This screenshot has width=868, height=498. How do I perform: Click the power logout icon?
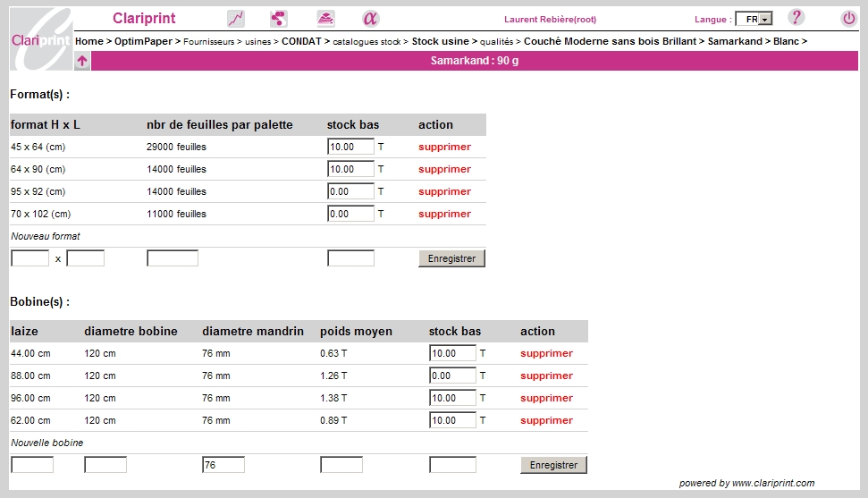tap(848, 19)
